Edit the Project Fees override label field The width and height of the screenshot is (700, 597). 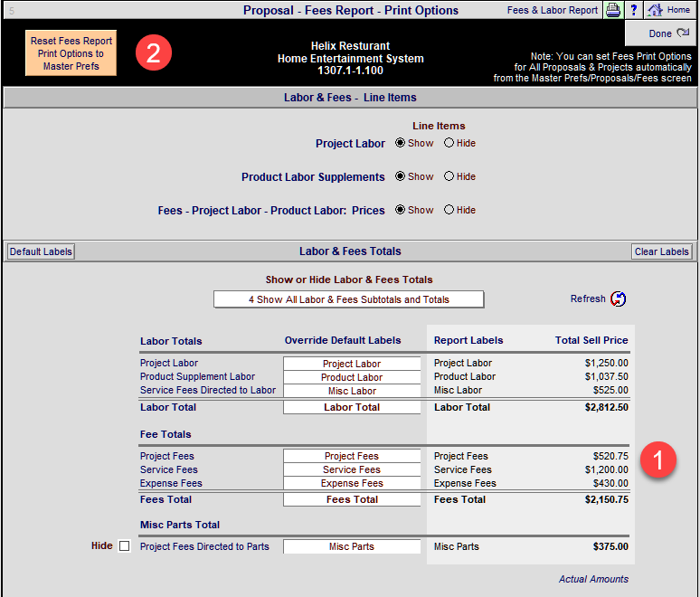[352, 456]
